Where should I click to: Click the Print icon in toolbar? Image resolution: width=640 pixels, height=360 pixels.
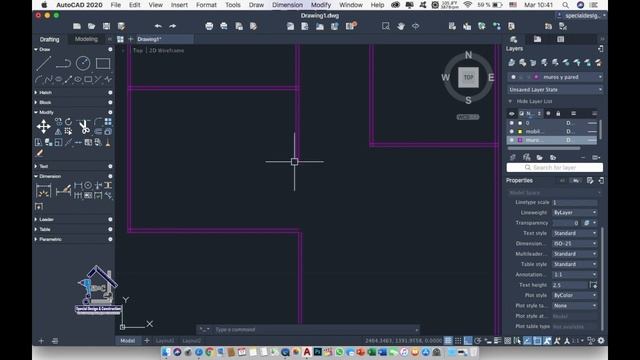pyautogui.click(x=209, y=26)
